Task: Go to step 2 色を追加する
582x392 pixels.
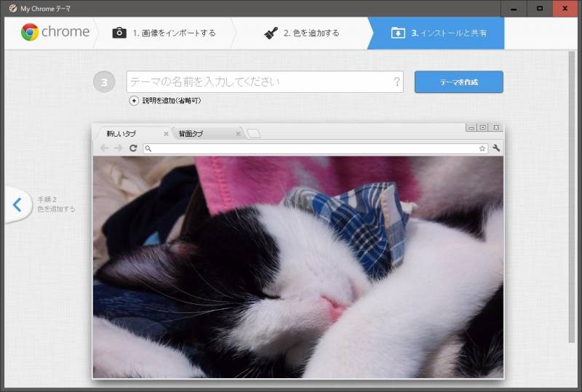Action: pyautogui.click(x=301, y=33)
